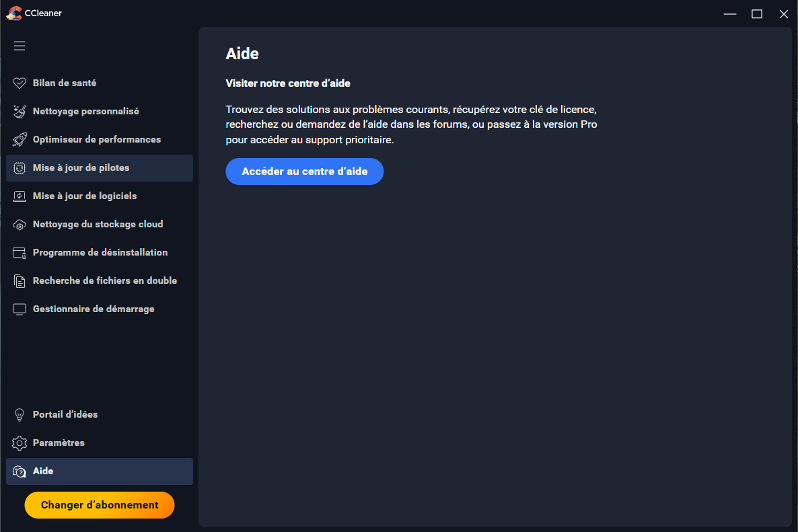This screenshot has height=532, width=798.
Task: Click the uninstaller icon for Programme de désinstallation
Action: [20, 253]
